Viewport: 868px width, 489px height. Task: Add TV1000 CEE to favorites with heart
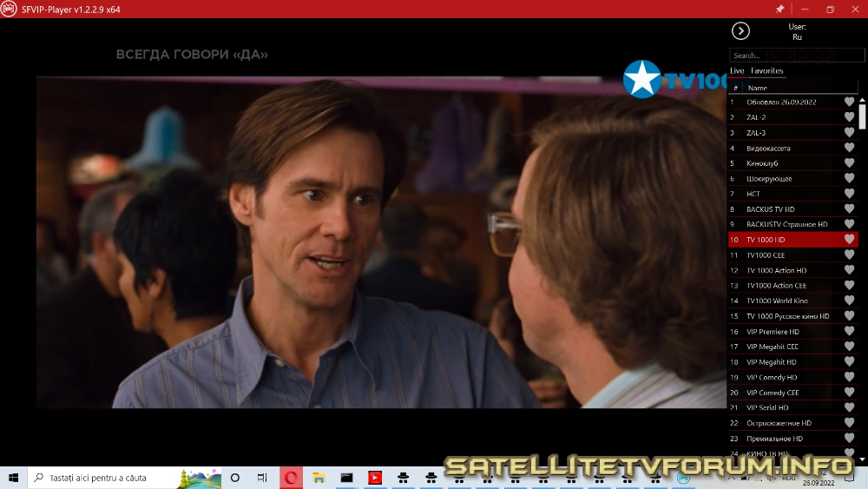(x=849, y=254)
